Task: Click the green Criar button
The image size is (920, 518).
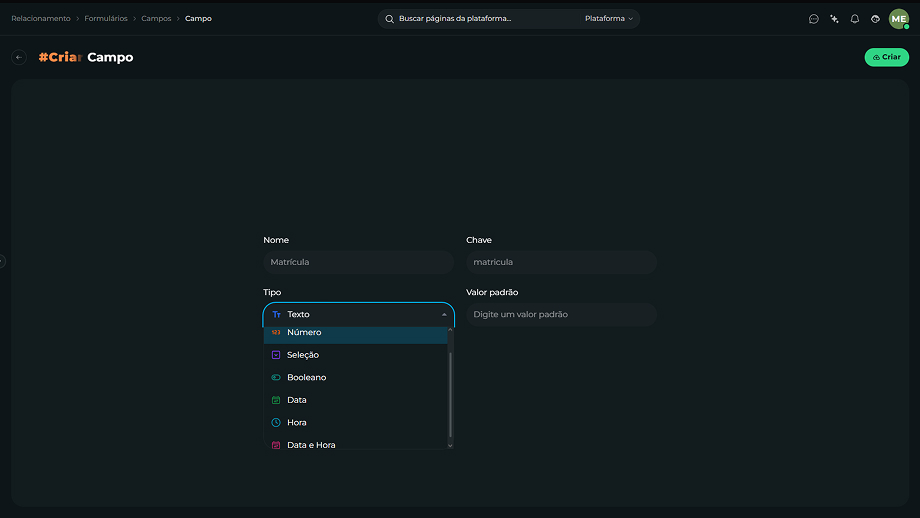Action: (x=886, y=57)
